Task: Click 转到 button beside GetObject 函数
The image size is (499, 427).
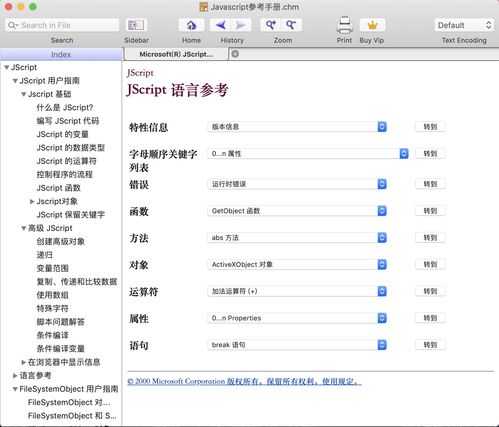Action: coord(430,211)
